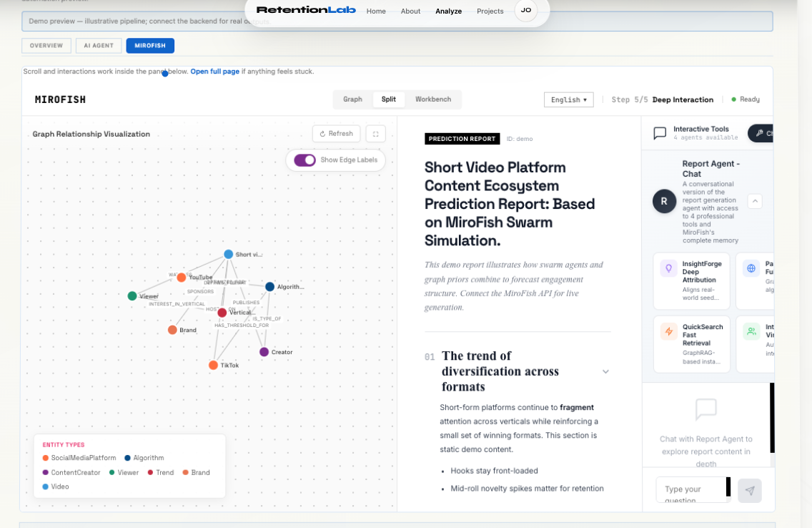Click the InsightForge lightbulb icon
Screen dimensions: 812x528
pyautogui.click(x=668, y=268)
